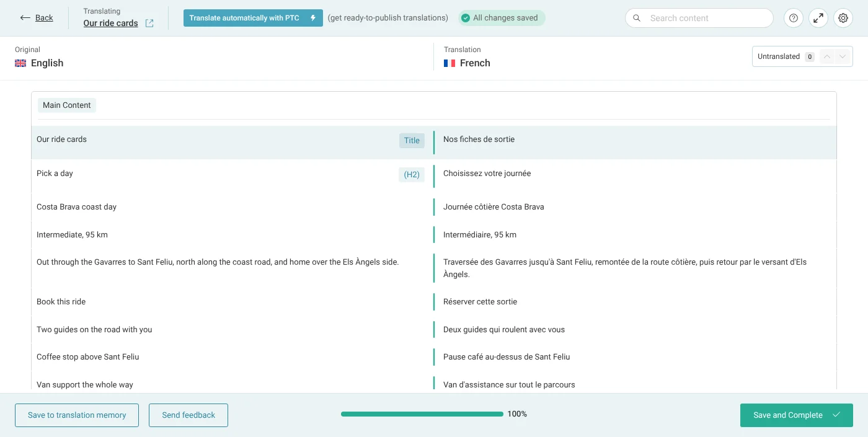Viewport: 868px width, 437px height.
Task: Go to next untranslated with down chevron
Action: click(x=842, y=56)
